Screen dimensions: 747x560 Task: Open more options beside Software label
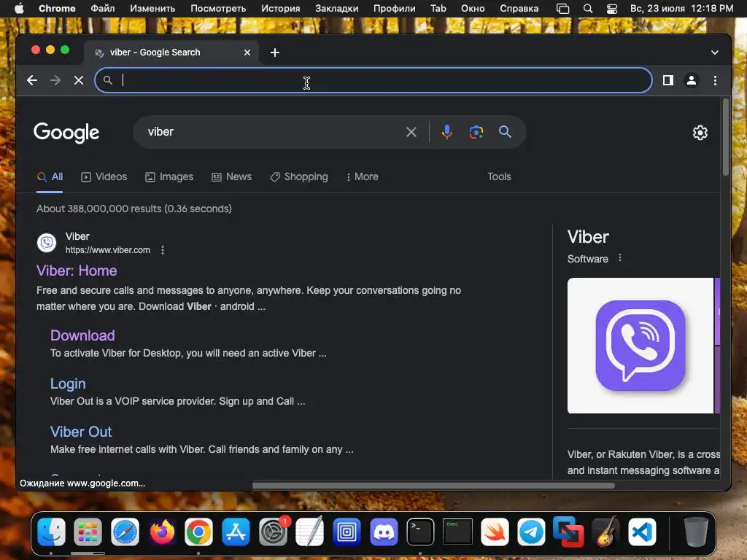point(620,258)
